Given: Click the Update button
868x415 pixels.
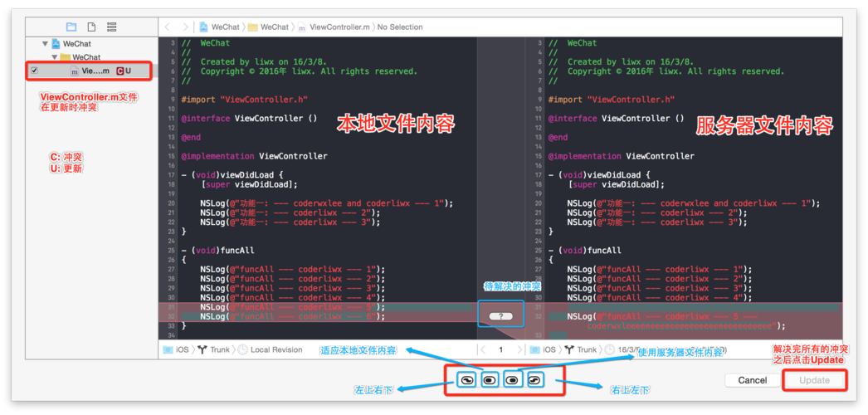Looking at the screenshot, I should (x=814, y=380).
